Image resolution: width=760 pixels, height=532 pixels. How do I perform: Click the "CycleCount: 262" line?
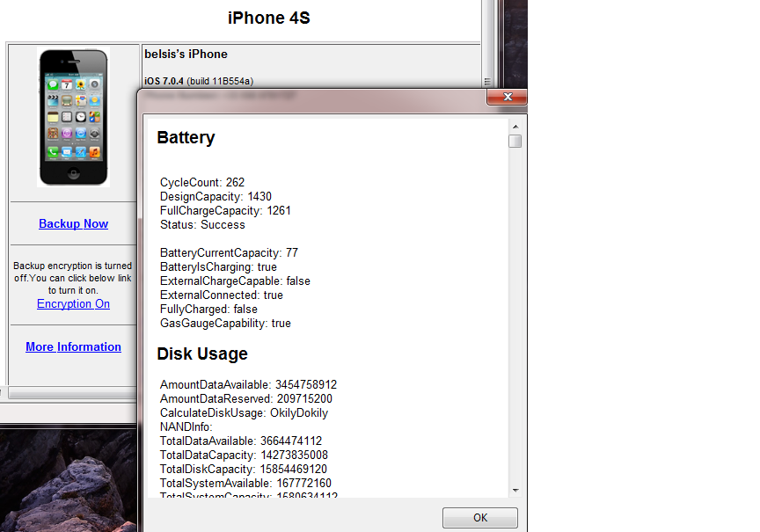pos(202,182)
